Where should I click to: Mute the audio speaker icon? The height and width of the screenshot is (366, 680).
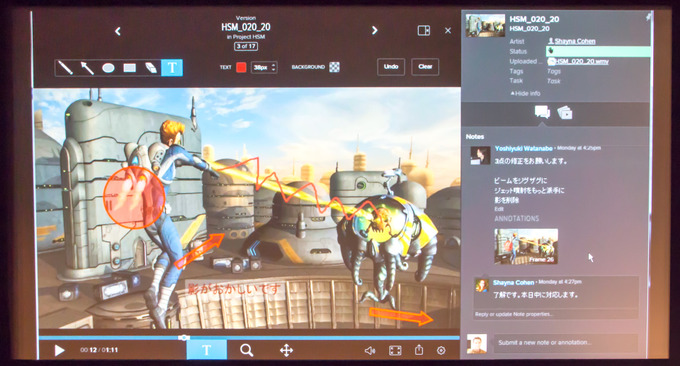pyautogui.click(x=369, y=350)
